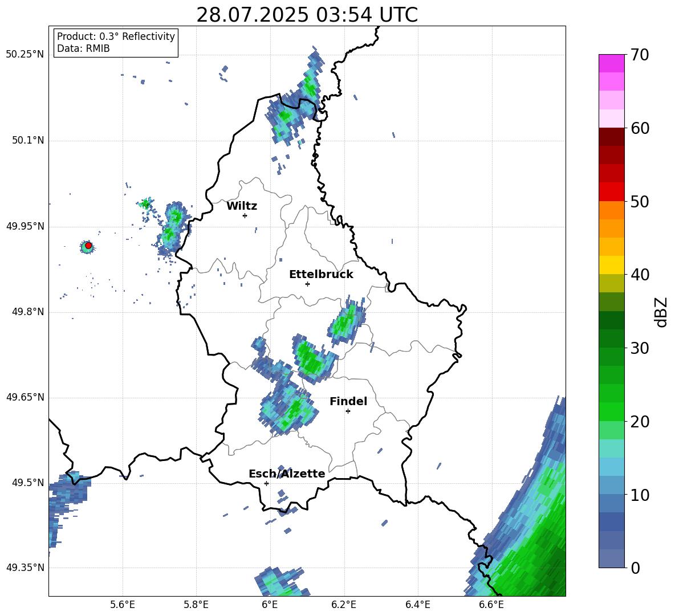Click the 5.6°E longitude tick label

pyautogui.click(x=122, y=605)
